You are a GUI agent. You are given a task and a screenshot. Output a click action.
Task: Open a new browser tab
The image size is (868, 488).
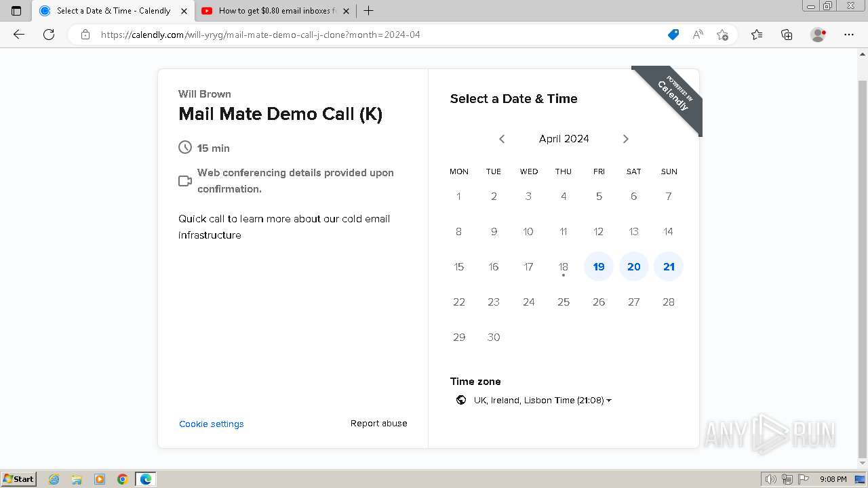click(368, 11)
